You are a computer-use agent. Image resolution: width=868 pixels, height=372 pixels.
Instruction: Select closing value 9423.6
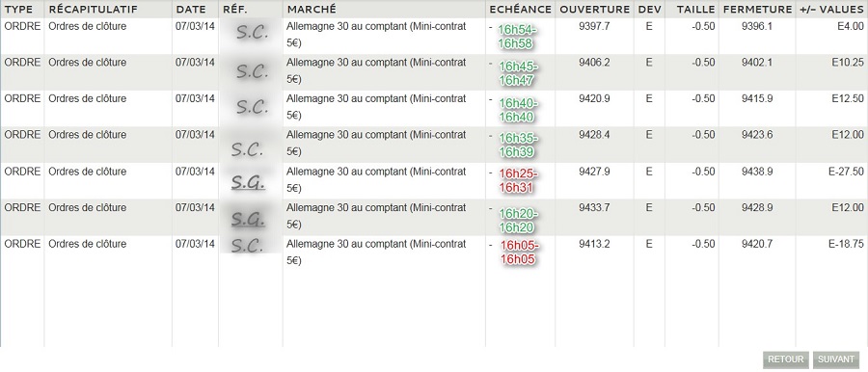tap(757, 135)
